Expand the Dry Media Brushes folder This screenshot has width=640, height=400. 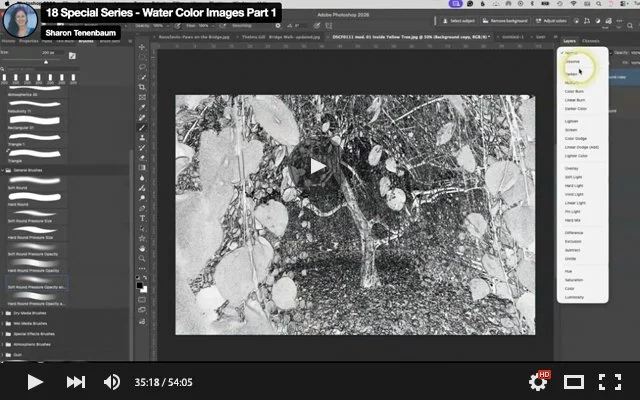coord(3,313)
